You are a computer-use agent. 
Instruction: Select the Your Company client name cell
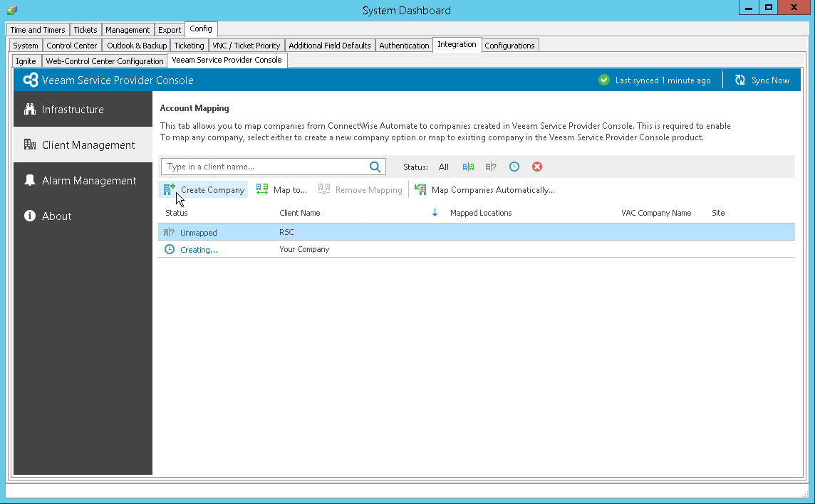tap(304, 249)
